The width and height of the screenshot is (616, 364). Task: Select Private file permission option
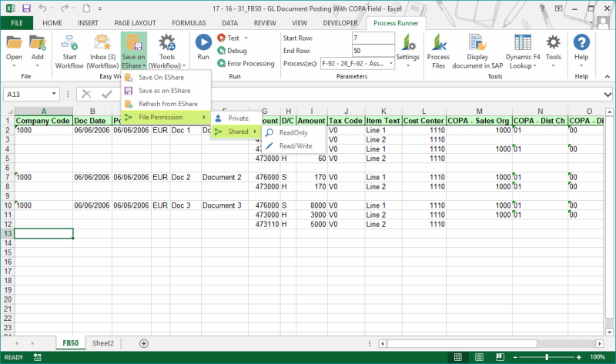238,119
